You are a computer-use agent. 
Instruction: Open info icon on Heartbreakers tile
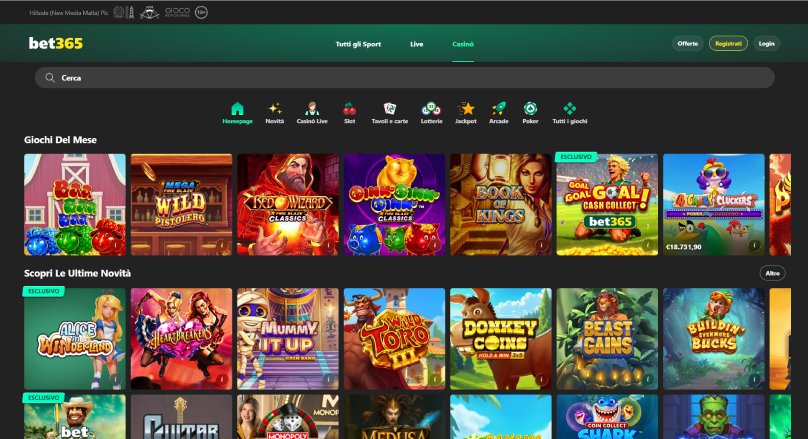coord(222,380)
